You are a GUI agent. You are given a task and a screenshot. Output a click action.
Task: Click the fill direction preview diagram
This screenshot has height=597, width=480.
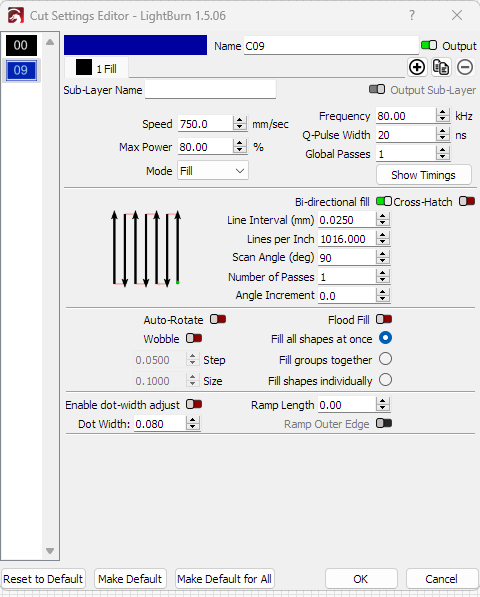(x=146, y=248)
